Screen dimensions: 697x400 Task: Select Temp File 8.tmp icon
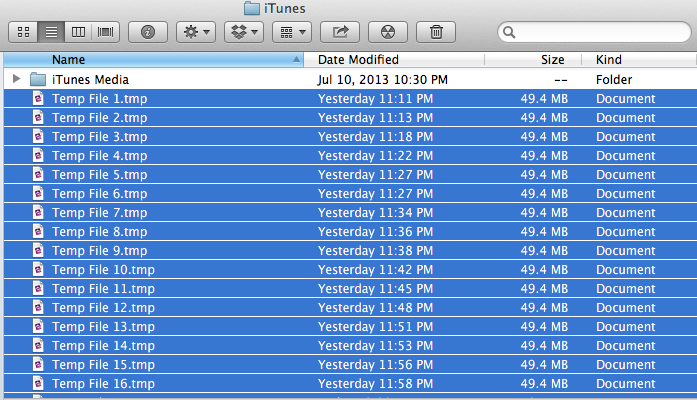pyautogui.click(x=38, y=232)
